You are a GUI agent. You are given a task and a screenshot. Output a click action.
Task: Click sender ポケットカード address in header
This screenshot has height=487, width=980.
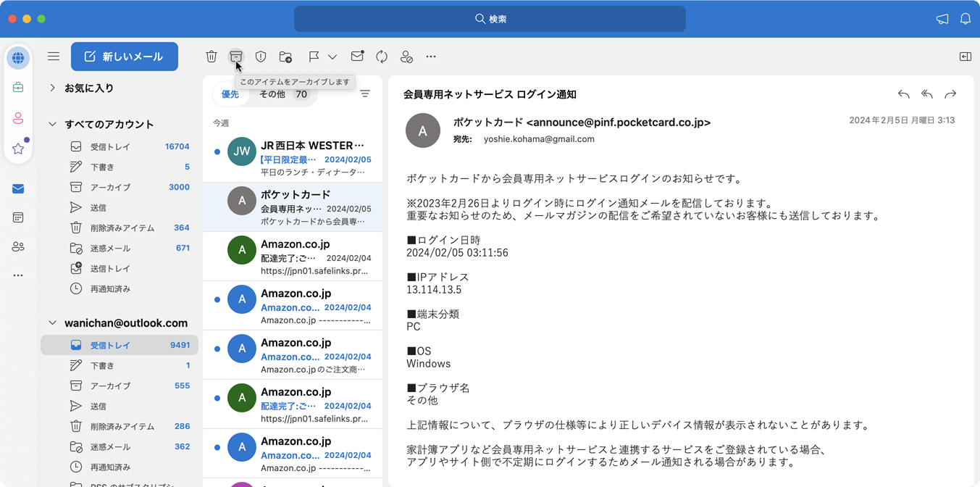[582, 122]
